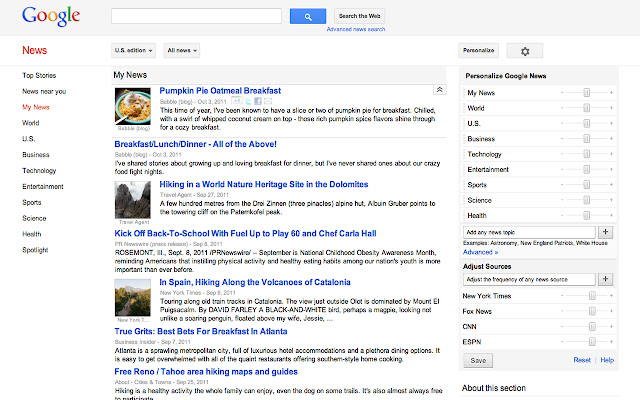Click the Search the Web button
The image size is (640, 400).
click(360, 16)
